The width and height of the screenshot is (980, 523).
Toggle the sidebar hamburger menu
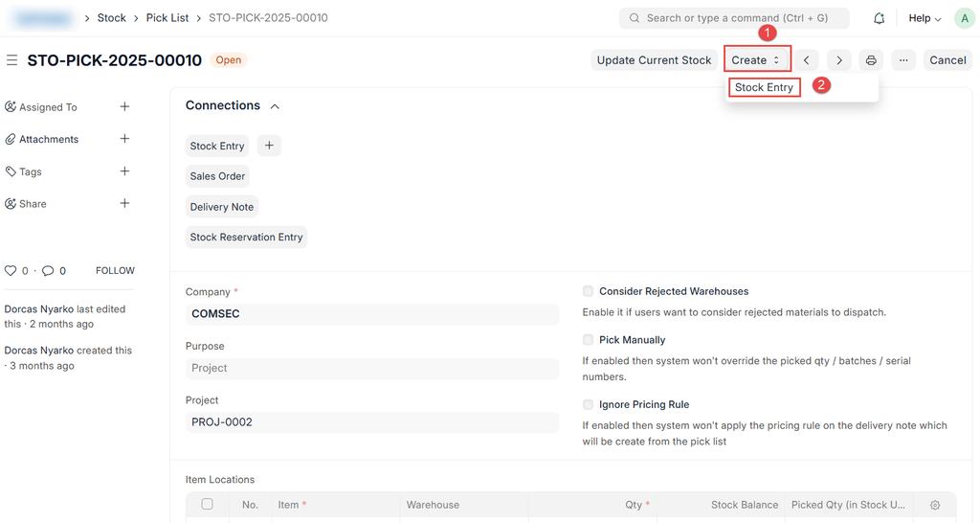tap(12, 60)
